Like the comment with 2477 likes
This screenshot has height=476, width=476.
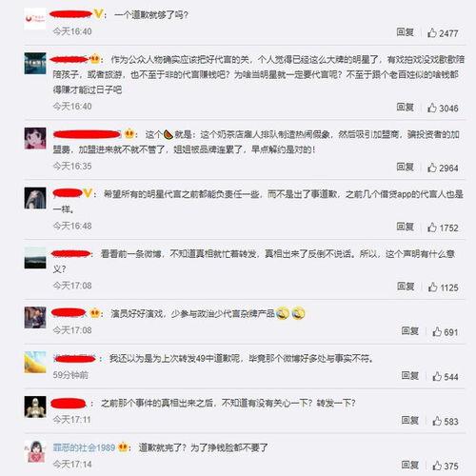tap(432, 32)
